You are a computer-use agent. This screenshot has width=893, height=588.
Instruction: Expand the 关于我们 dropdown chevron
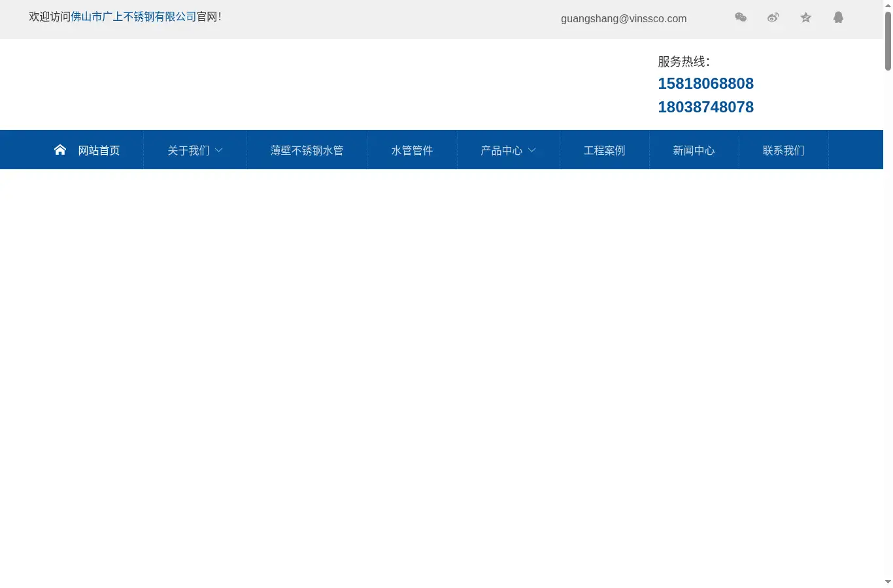tap(219, 150)
